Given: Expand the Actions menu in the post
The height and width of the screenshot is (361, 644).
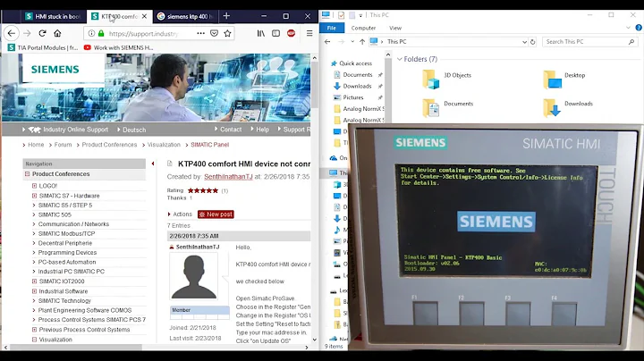Looking at the screenshot, I should tap(180, 214).
